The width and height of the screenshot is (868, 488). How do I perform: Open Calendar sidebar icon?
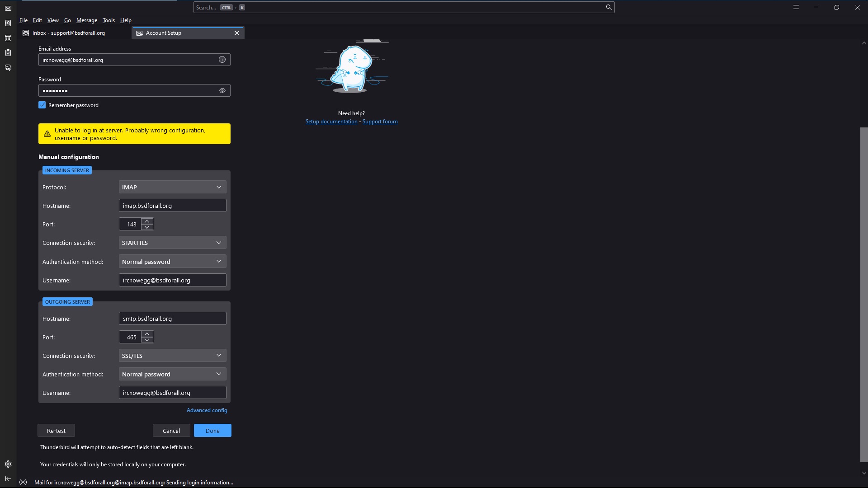coord(8,38)
